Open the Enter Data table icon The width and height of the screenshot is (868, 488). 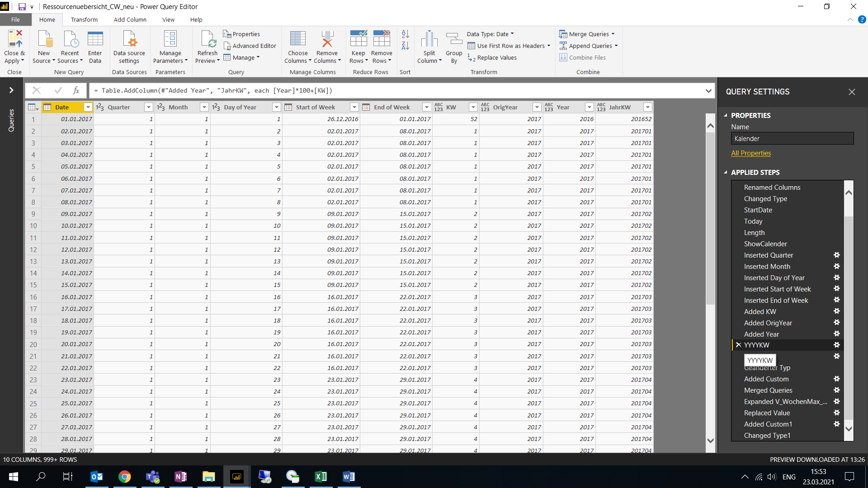[x=95, y=39]
